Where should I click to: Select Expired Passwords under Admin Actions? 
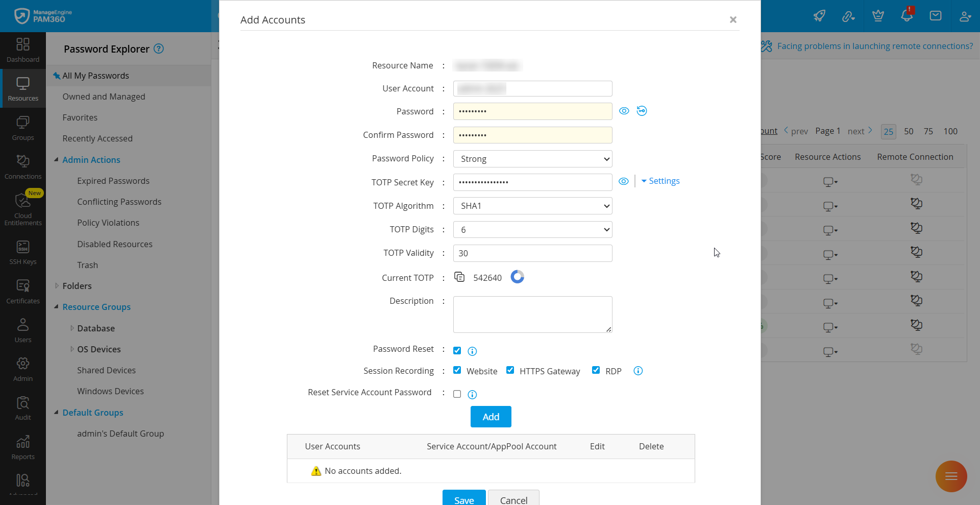pyautogui.click(x=113, y=181)
